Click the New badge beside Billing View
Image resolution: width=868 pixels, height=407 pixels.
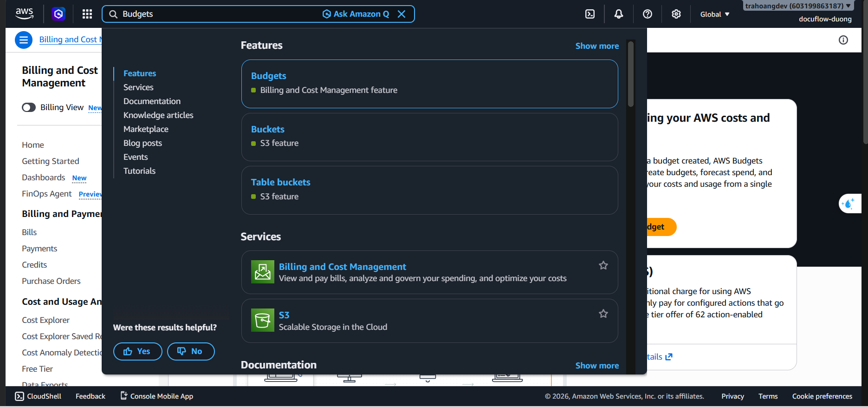(x=95, y=108)
